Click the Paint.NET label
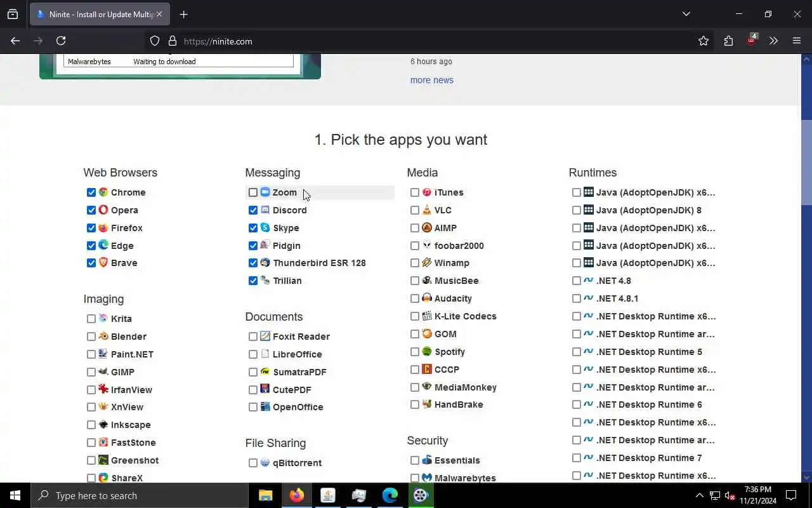The height and width of the screenshot is (508, 812). point(132,354)
